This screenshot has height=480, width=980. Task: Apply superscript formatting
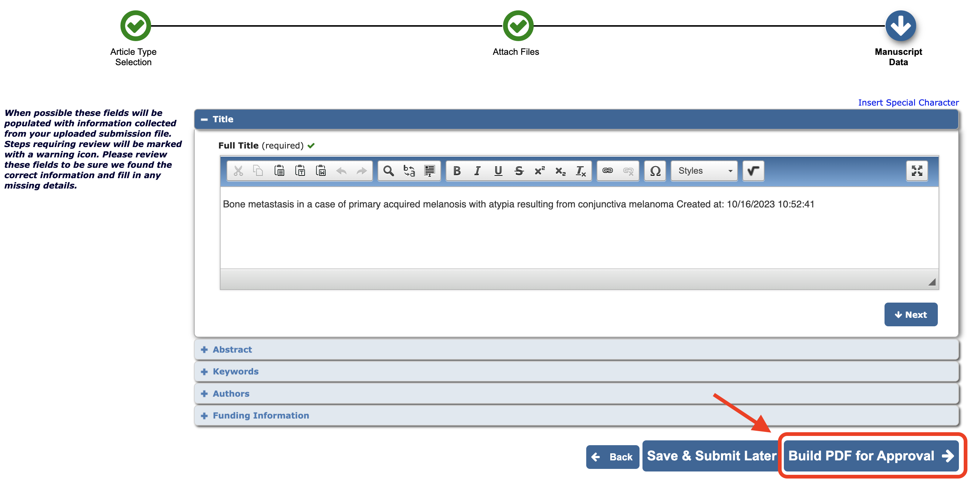(x=540, y=171)
